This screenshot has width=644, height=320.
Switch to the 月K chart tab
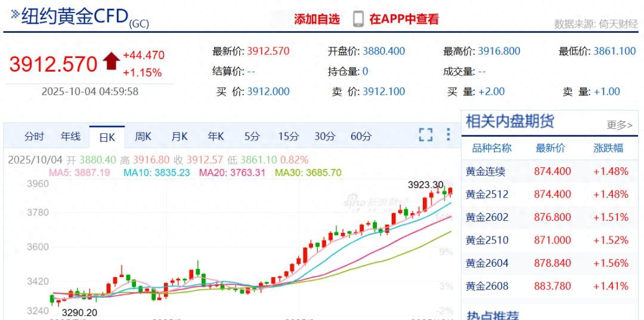179,137
